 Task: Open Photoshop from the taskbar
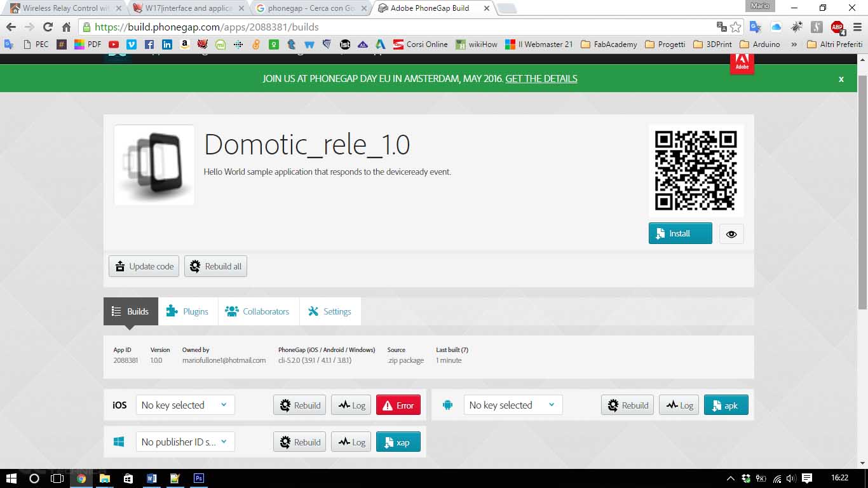(x=198, y=478)
